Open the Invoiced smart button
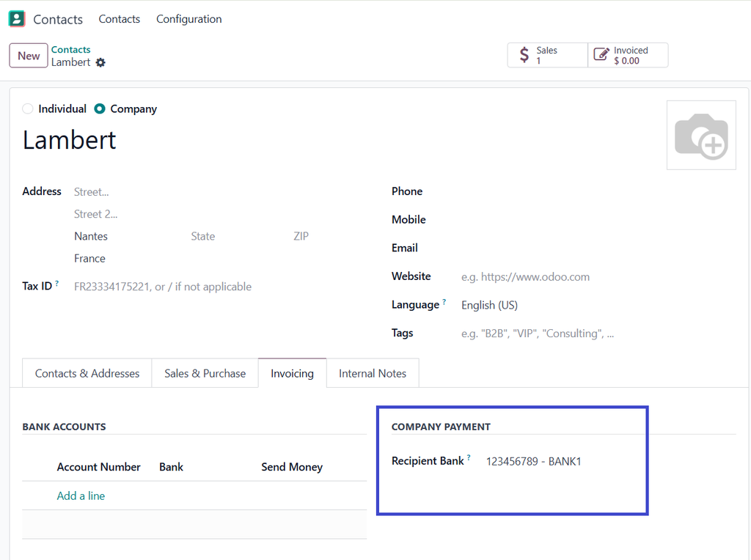751x560 pixels. [x=628, y=55]
